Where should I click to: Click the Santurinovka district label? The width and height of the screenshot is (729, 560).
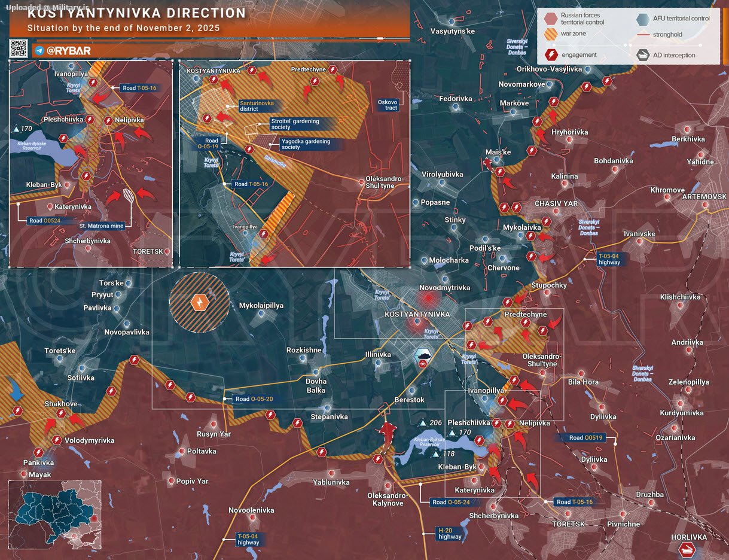[257, 106]
